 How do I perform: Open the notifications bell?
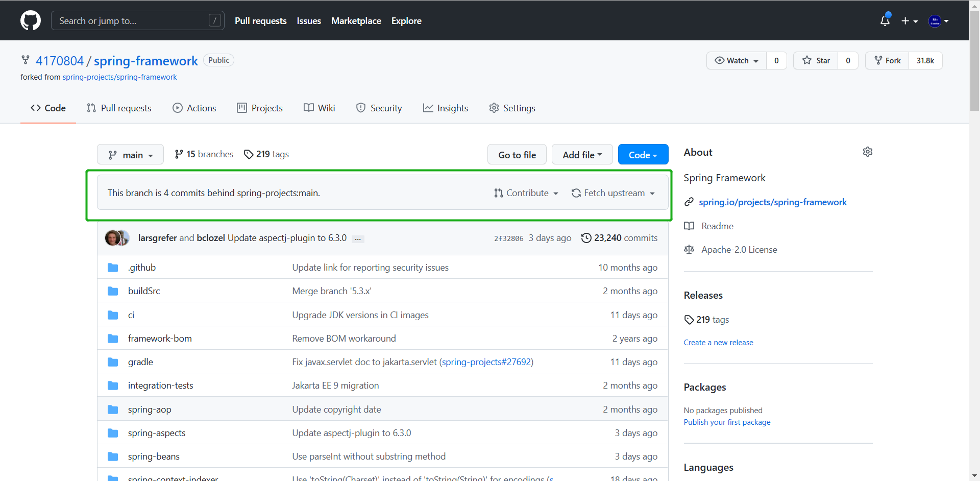(x=885, y=21)
